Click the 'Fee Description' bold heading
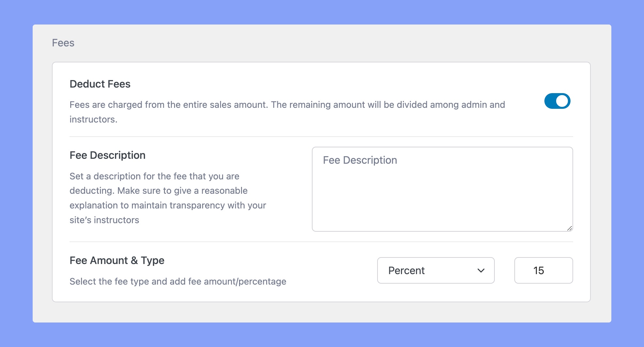644x347 pixels. 107,155
